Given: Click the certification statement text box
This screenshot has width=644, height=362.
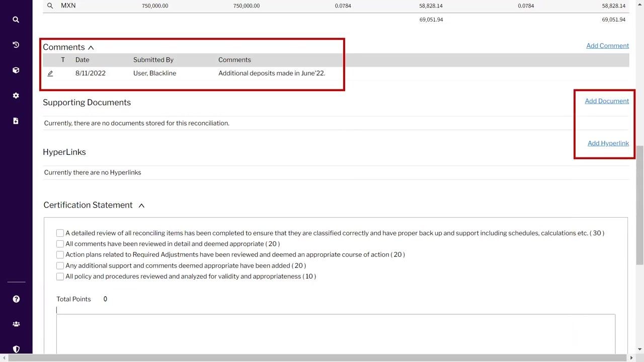Looking at the screenshot, I should (x=336, y=334).
